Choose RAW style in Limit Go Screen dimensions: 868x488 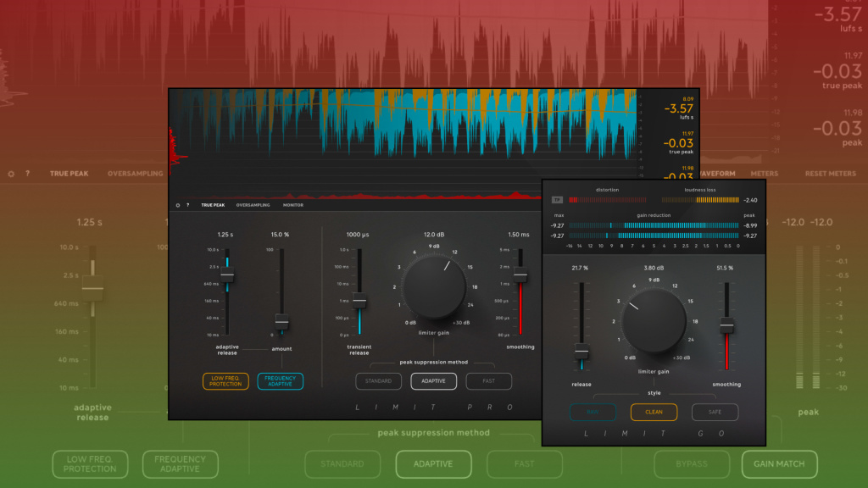point(593,413)
